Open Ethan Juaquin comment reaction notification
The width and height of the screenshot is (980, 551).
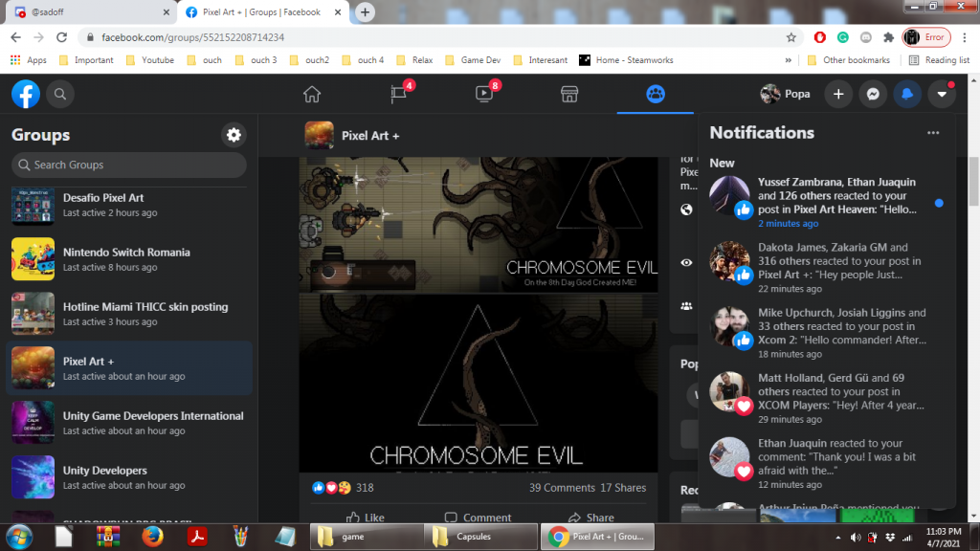click(827, 464)
